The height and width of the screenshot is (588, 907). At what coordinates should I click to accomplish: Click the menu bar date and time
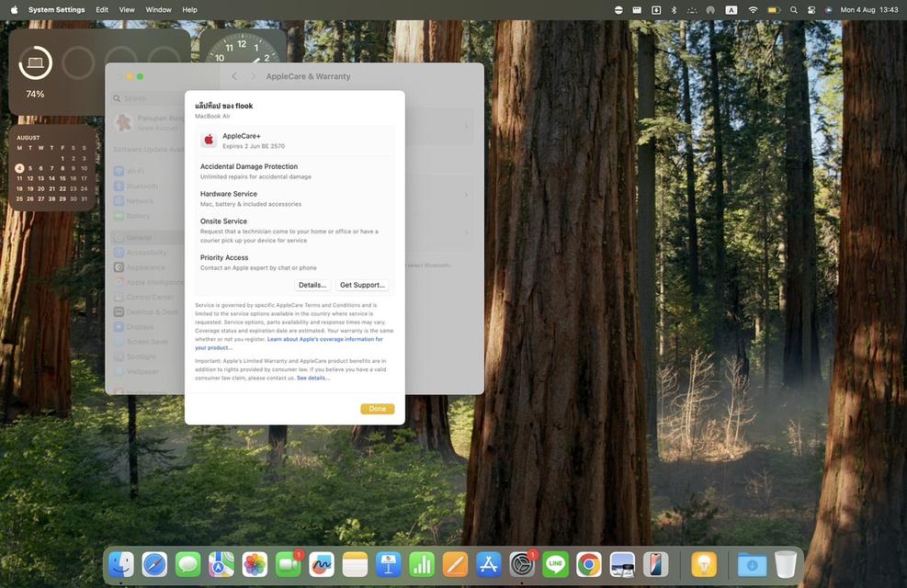point(868,10)
